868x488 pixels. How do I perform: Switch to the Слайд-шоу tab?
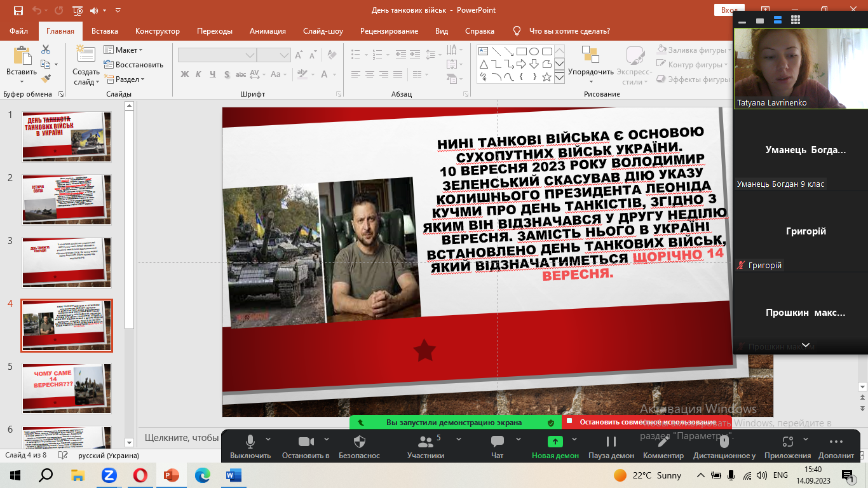tap(323, 31)
